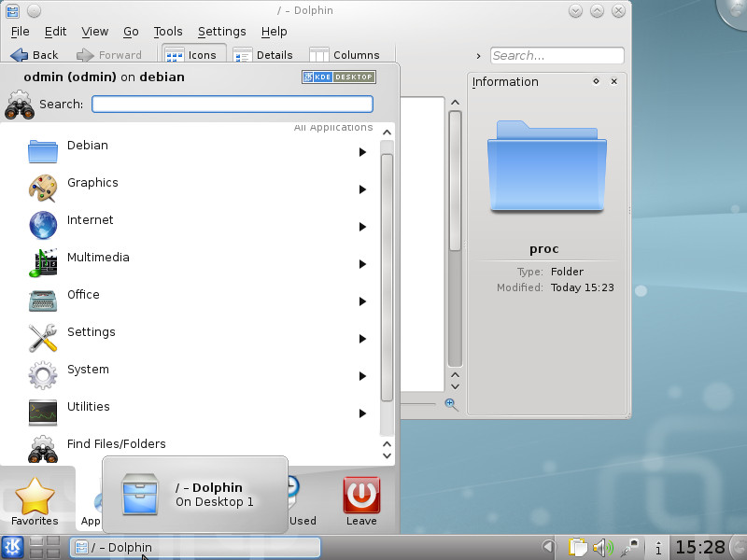
Task: Open the panel toolbox cashew beside the clock
Action: pos(739,548)
